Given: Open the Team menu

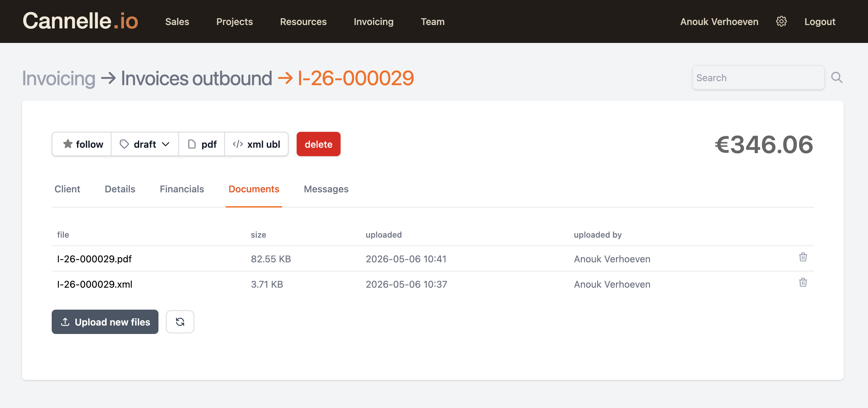Looking at the screenshot, I should (x=432, y=22).
